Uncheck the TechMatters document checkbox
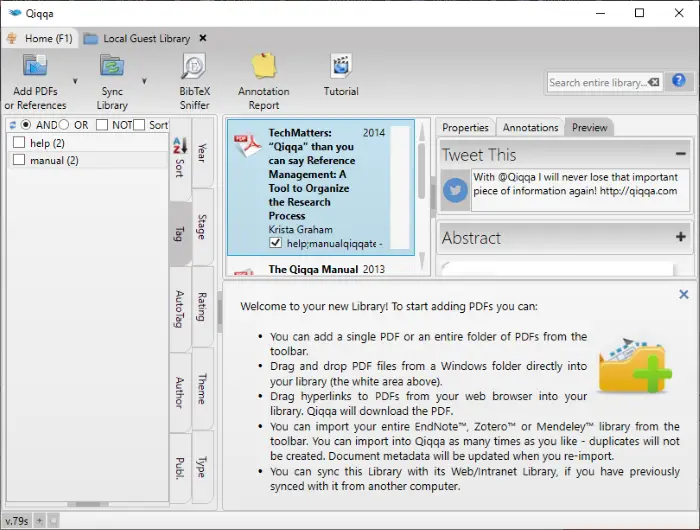Viewport: 700px width, 530px height. 275,243
